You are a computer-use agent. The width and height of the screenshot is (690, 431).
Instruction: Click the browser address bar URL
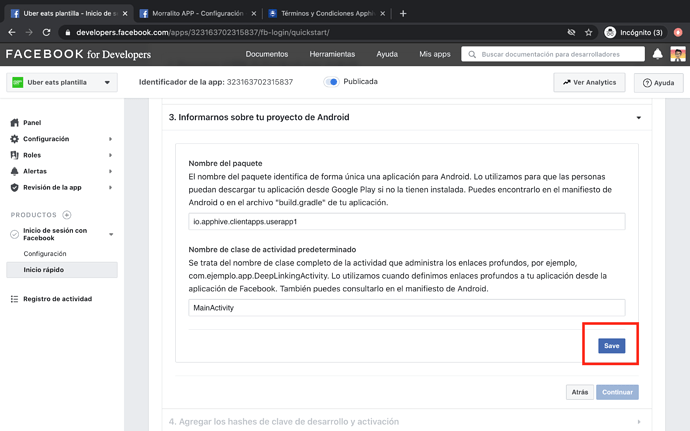point(202,32)
